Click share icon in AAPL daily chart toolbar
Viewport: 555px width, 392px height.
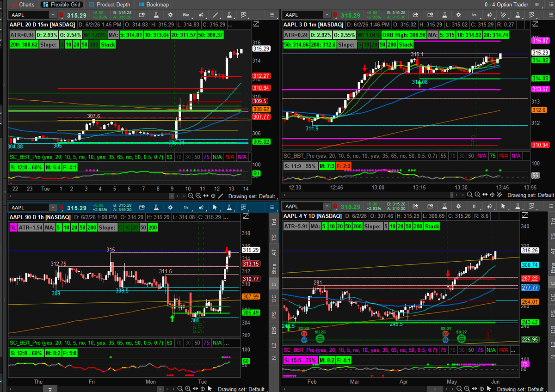(415, 206)
